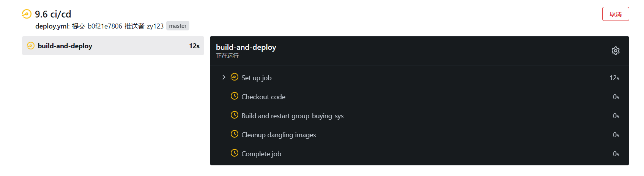Open commit b0f21e7806 link
Image resolution: width=644 pixels, height=176 pixels.
pyautogui.click(x=105, y=26)
